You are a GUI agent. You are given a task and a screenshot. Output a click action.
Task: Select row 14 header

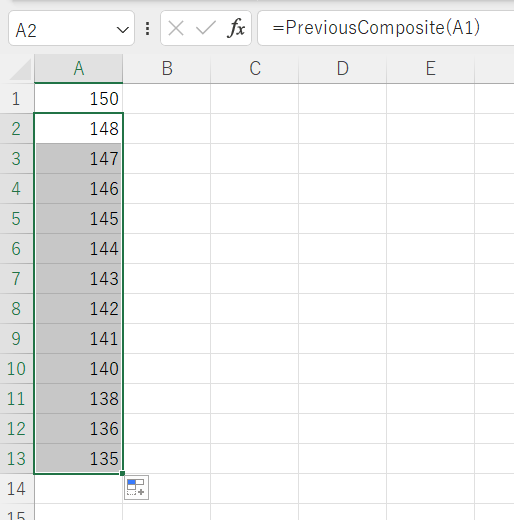point(16,489)
